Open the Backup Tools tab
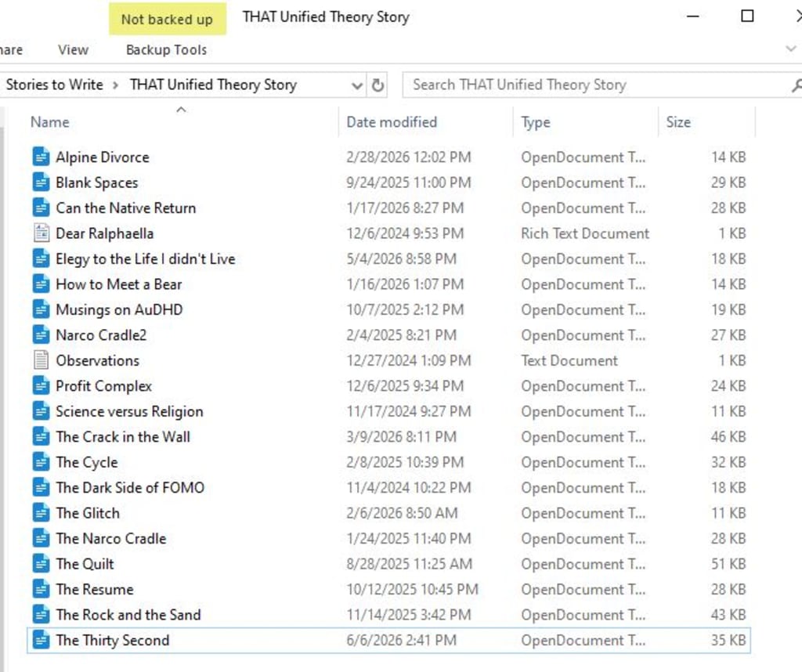Screen dimensions: 802x672 coord(166,49)
